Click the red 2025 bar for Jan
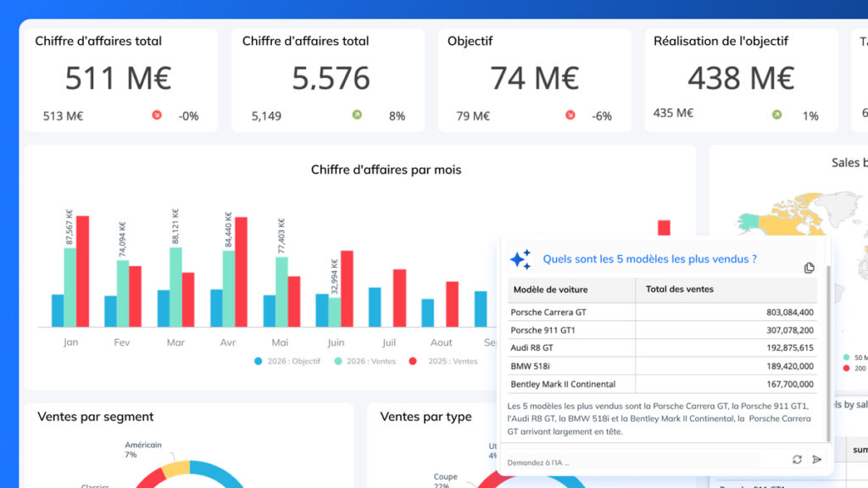 (x=82, y=271)
